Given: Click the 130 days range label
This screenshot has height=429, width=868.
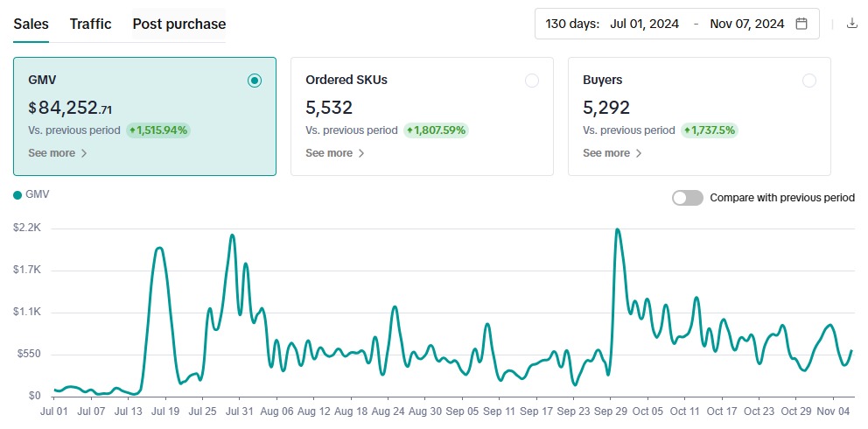Looking at the screenshot, I should (x=572, y=24).
